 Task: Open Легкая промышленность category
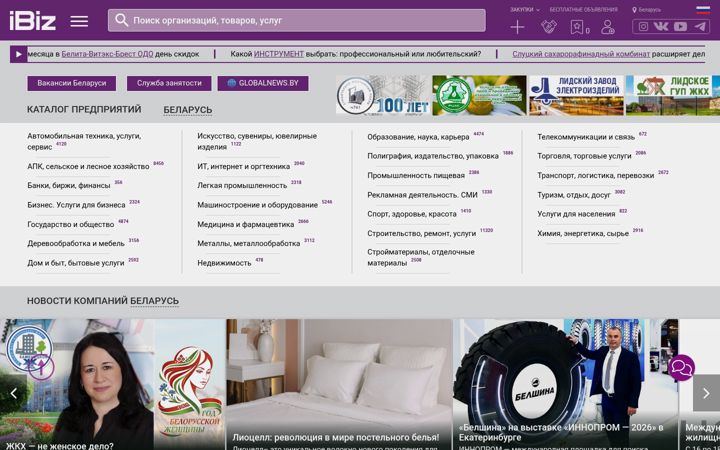pyautogui.click(x=242, y=186)
